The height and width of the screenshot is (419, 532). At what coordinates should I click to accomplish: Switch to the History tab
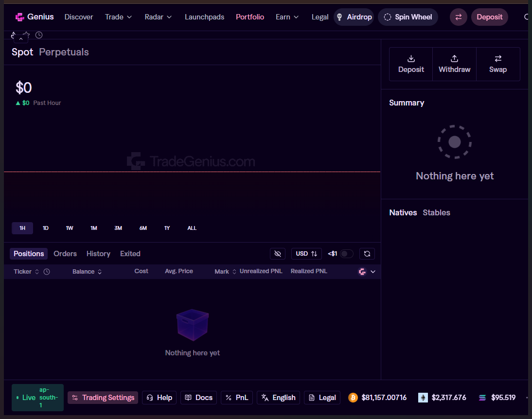coord(98,254)
